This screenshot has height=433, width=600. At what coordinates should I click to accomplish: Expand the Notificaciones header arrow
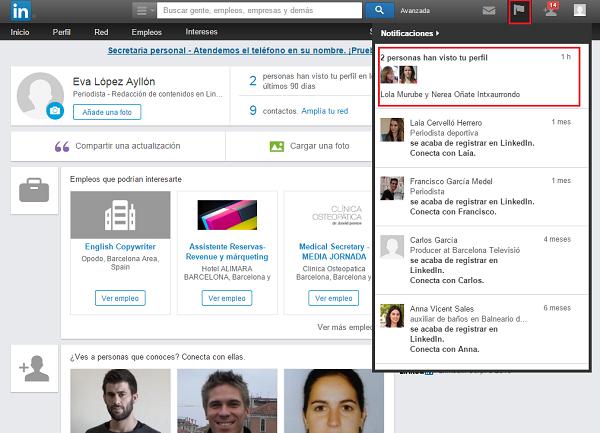[436, 34]
